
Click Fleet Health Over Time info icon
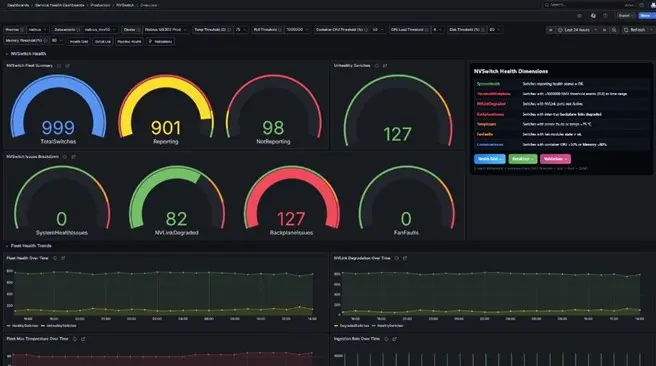[x=55, y=258]
